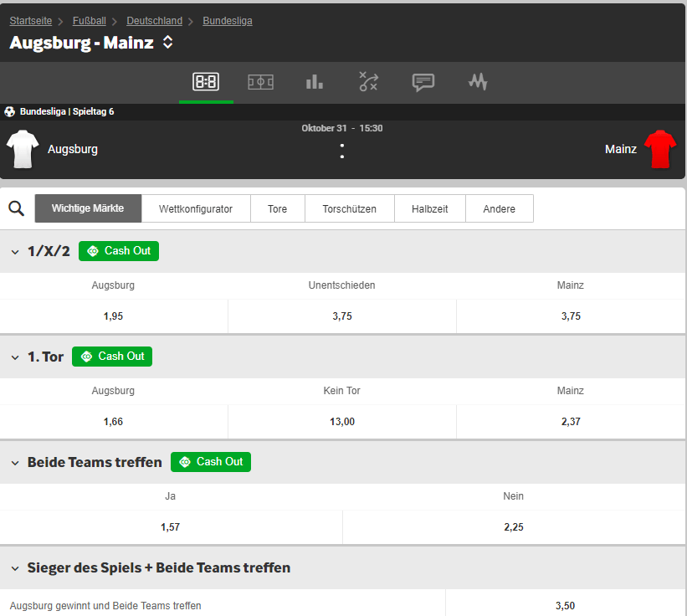This screenshot has width=687, height=616.
Task: Open the Deutschland breadcrumb link
Action: pos(154,21)
